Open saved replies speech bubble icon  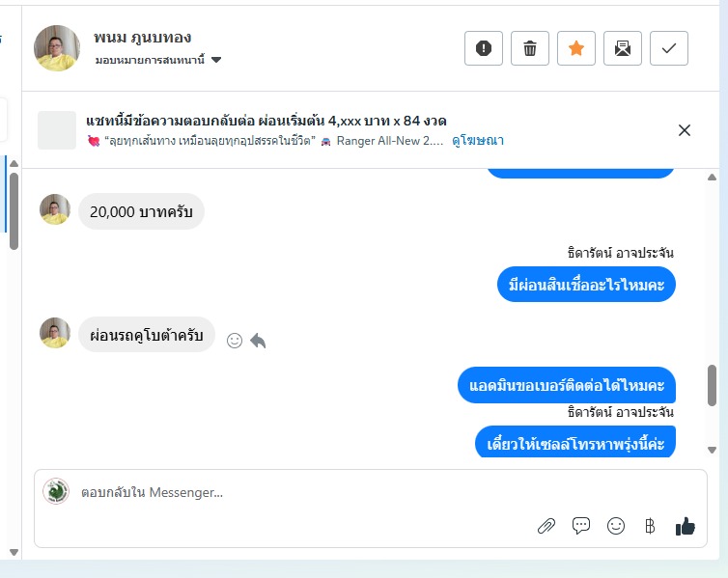click(581, 526)
